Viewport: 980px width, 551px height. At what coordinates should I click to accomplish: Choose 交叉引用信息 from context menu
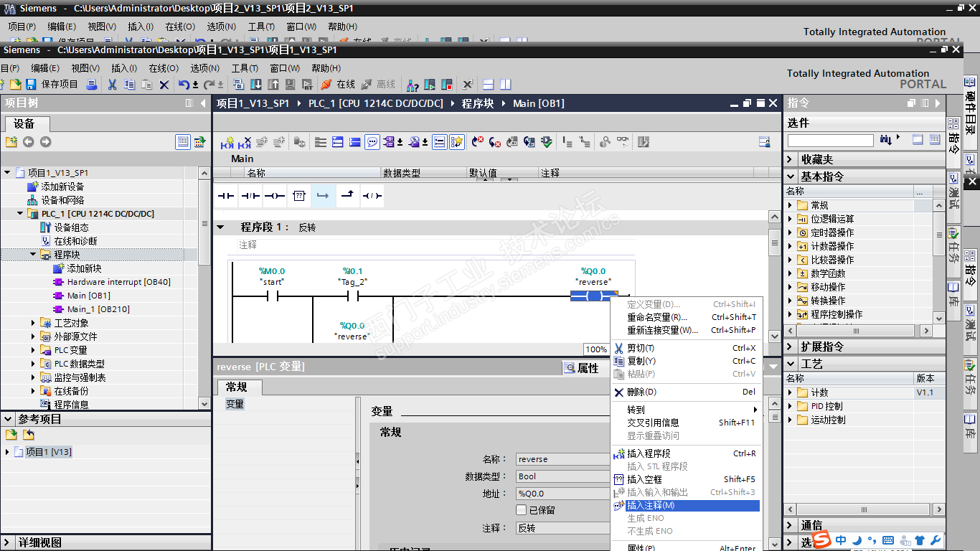[685, 423]
